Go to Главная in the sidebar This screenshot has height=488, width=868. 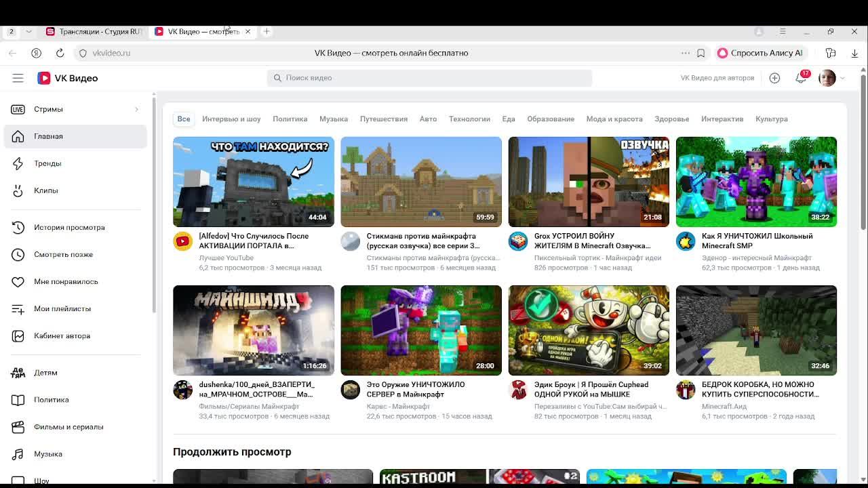click(75, 136)
